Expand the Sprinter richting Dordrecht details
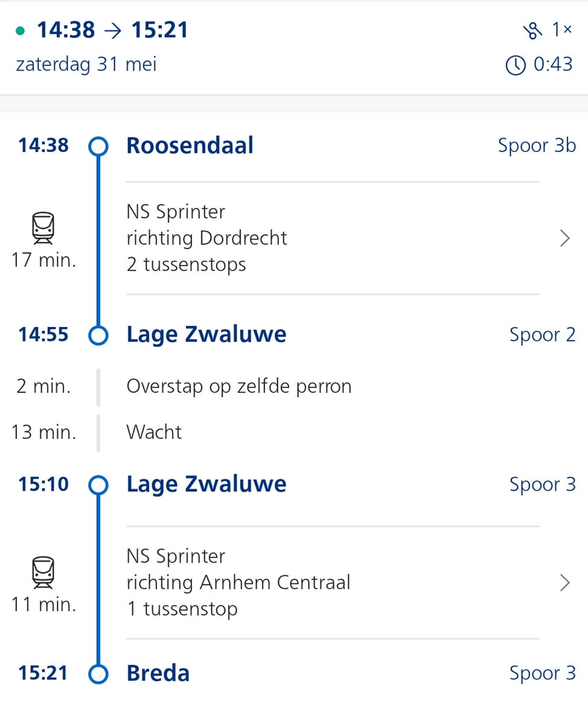 click(564, 238)
